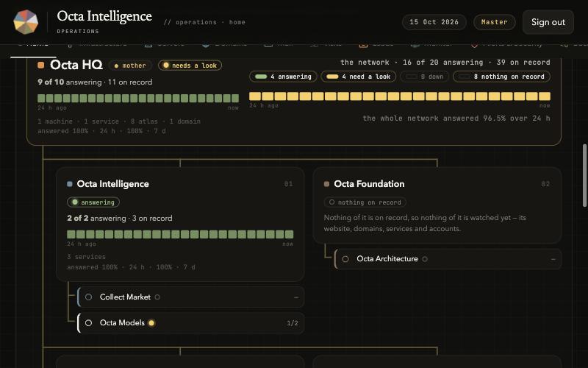This screenshot has height=368, width=588.
Task: Click the yellow status dot next to Octa Models
Action: coord(151,323)
